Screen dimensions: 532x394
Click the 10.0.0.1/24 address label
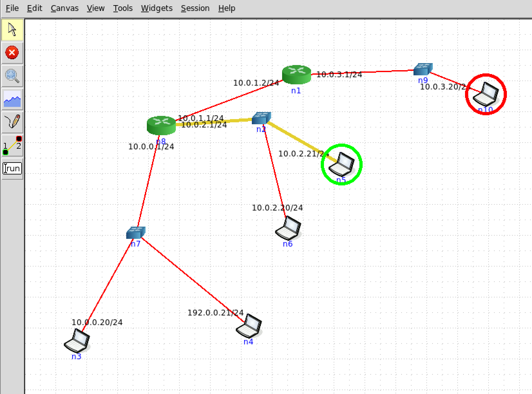[151, 147]
